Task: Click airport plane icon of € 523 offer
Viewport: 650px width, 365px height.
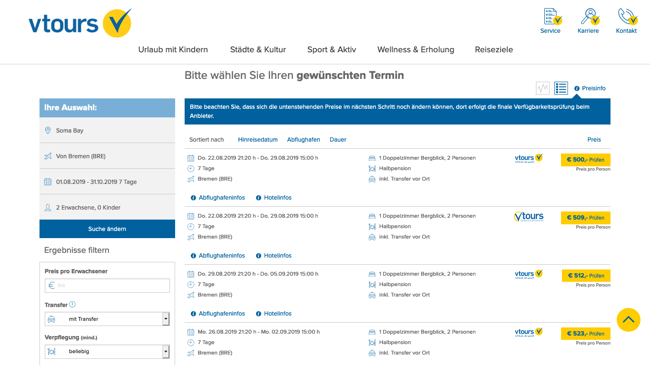Action: (x=191, y=353)
